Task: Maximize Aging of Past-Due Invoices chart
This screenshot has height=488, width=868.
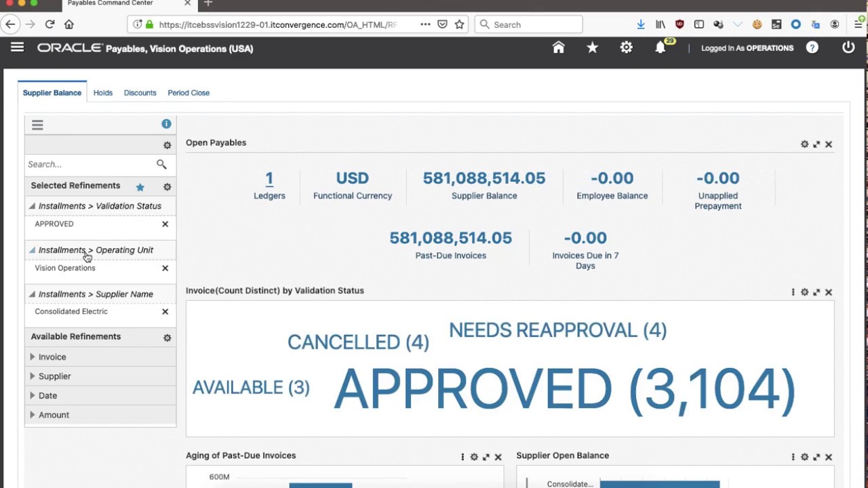Action: [x=486, y=457]
